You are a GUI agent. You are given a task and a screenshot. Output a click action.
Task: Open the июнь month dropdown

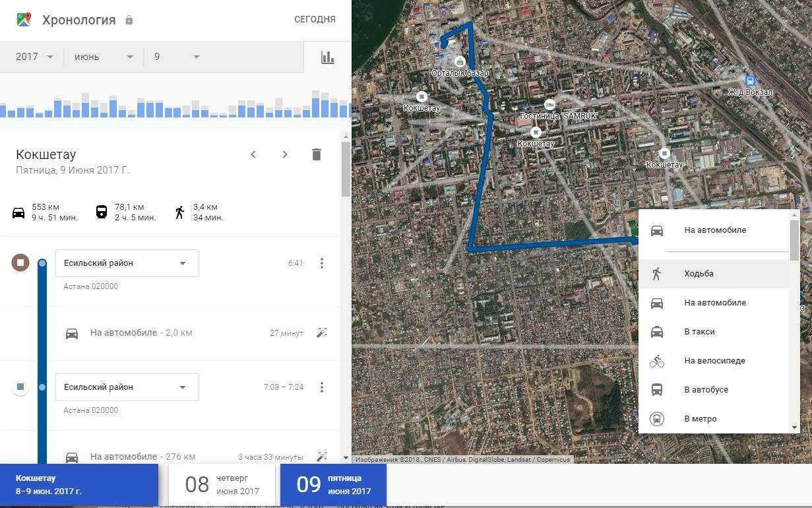104,57
